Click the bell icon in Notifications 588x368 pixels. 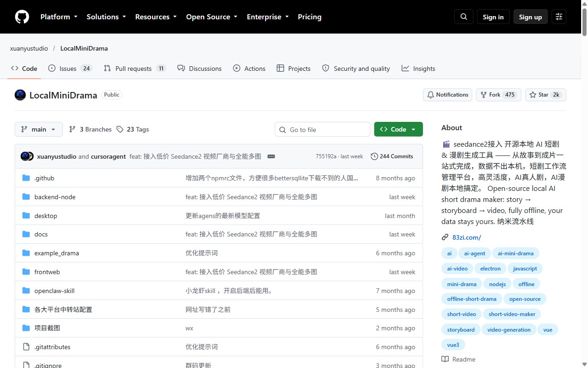click(430, 95)
